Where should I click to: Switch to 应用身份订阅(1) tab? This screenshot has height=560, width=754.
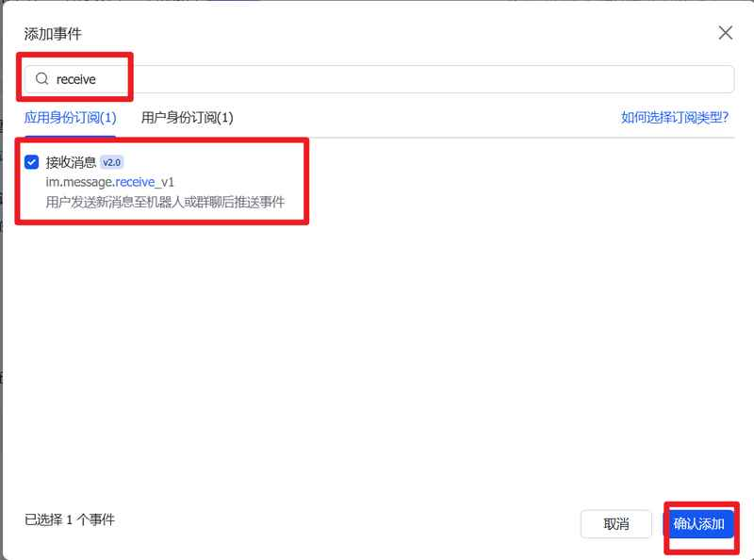pos(70,118)
